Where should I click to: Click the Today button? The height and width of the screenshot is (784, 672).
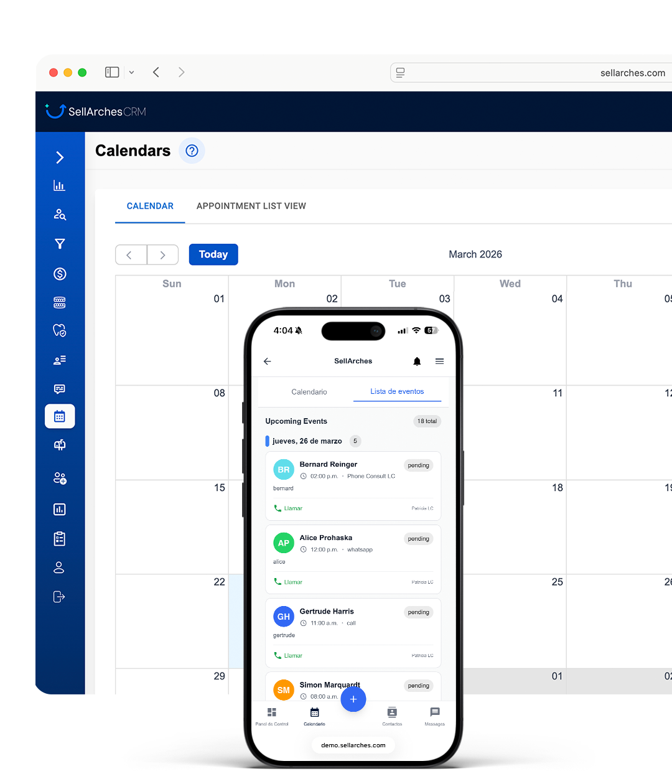(213, 254)
